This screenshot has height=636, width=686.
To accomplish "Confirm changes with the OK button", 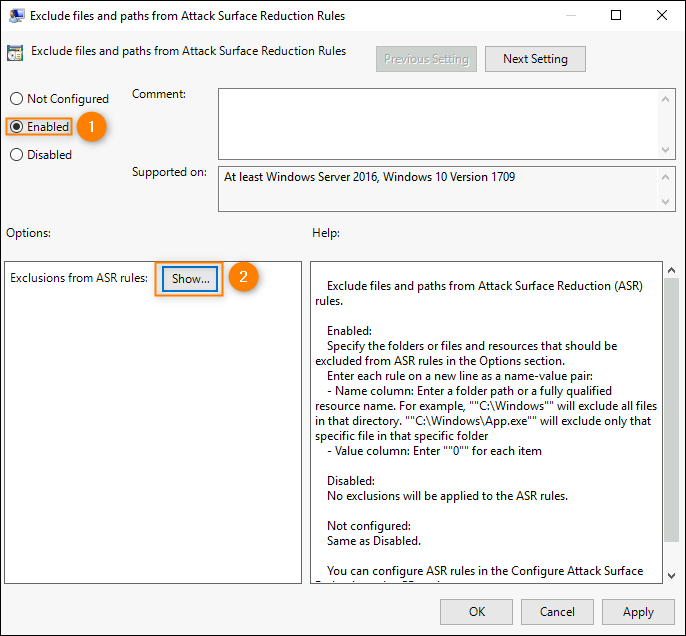I will click(476, 612).
